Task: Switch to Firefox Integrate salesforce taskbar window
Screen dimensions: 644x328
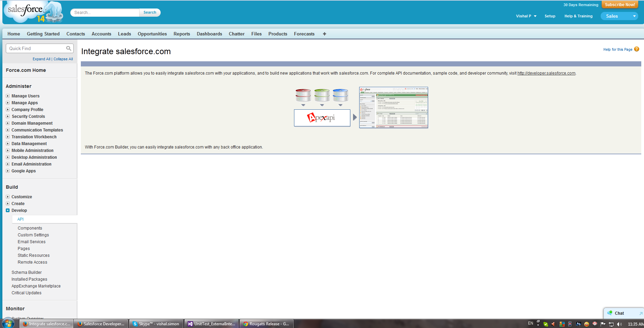Action: pos(47,324)
